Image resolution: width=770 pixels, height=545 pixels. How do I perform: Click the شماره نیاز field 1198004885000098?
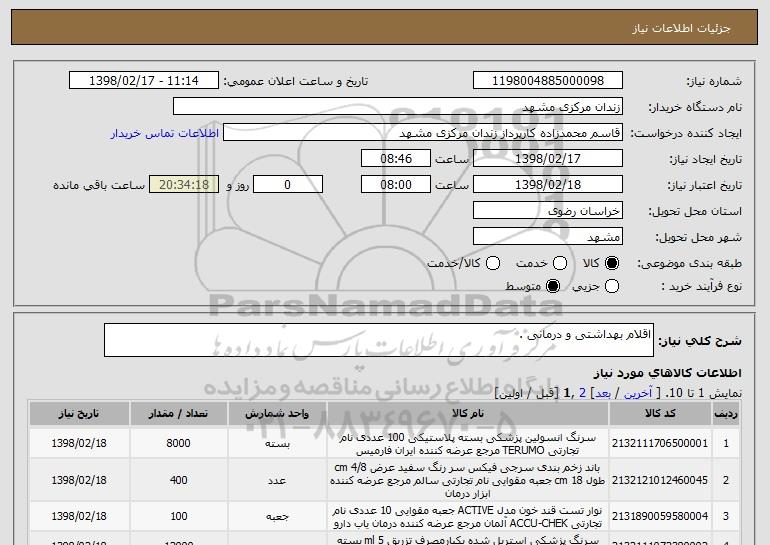click(548, 81)
